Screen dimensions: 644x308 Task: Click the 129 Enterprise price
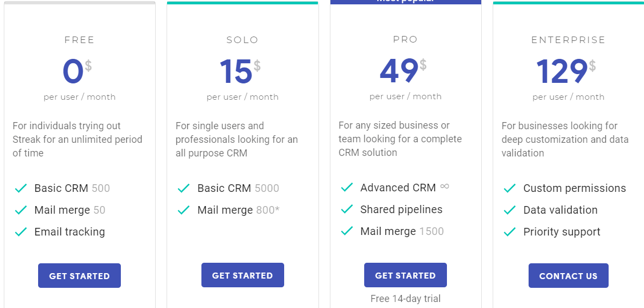point(562,71)
